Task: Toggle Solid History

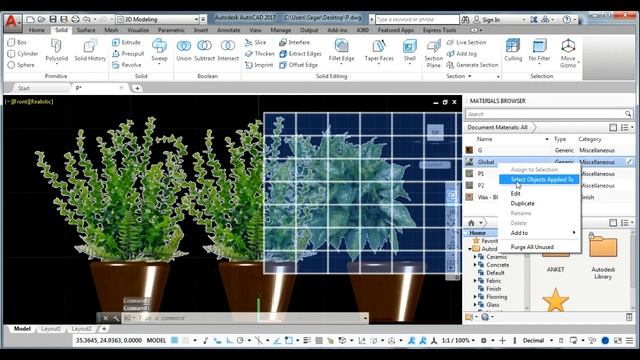Action: pos(90,51)
